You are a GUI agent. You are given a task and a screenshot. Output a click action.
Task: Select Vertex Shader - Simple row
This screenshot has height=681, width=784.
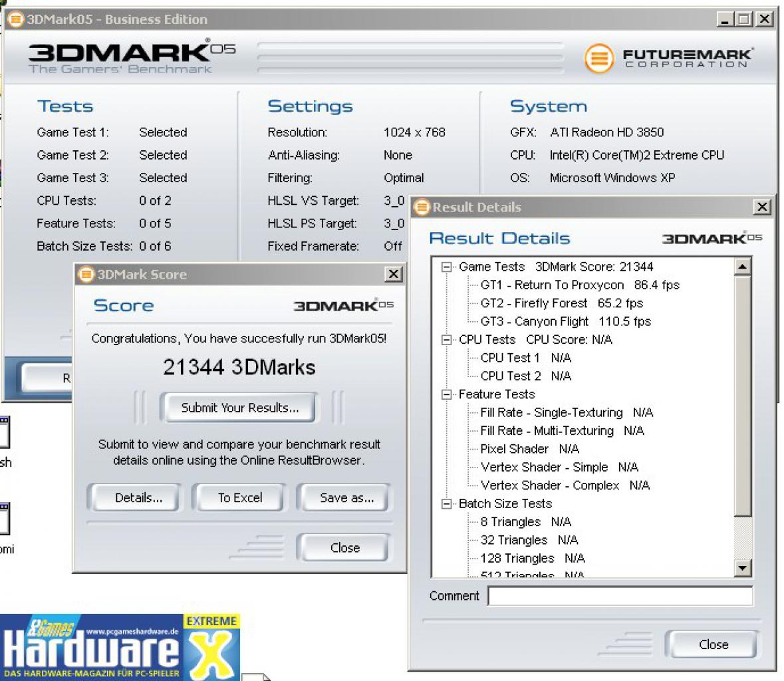point(559,468)
